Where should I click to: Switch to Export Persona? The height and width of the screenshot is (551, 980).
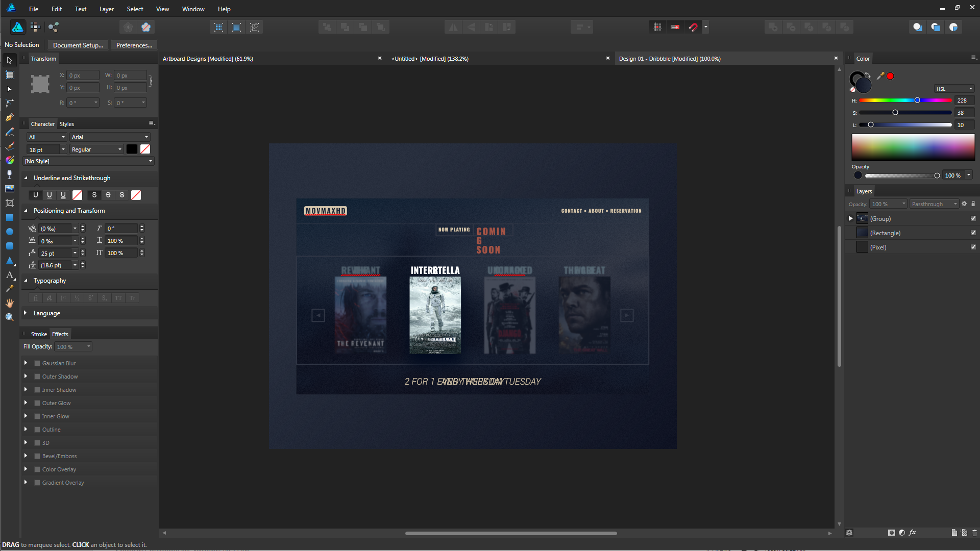click(54, 27)
